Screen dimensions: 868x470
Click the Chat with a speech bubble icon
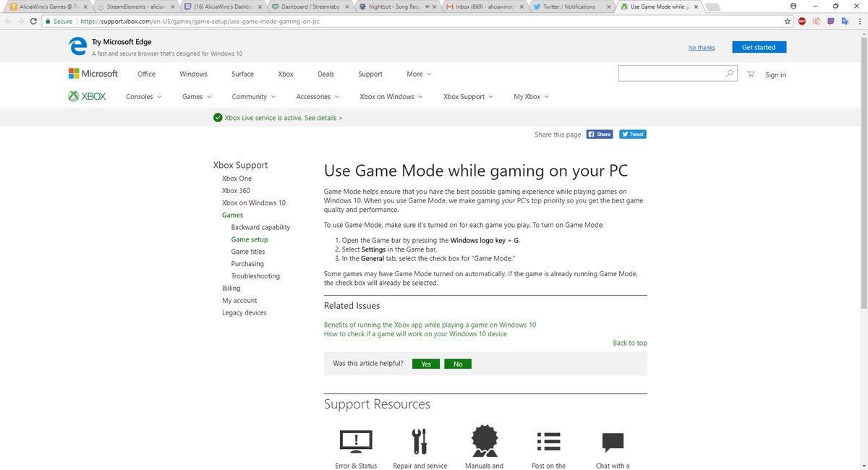613,442
